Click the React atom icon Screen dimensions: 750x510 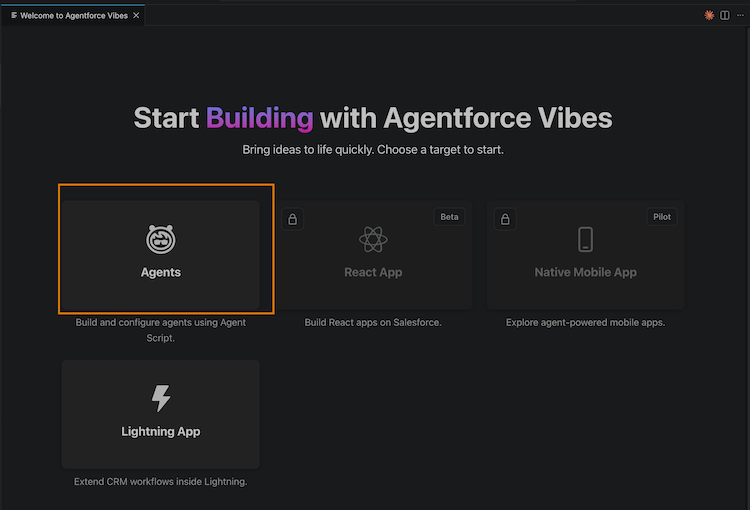click(x=373, y=239)
